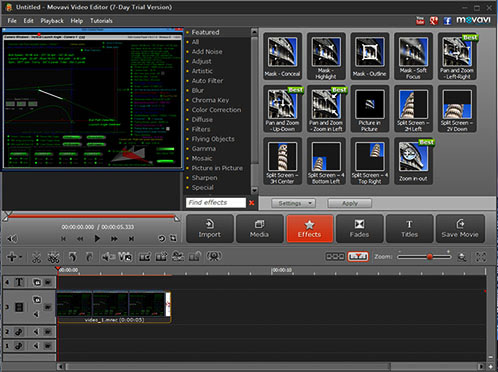
Task: Click the unlock tracks padlock toolbar icon
Action: (x=195, y=257)
